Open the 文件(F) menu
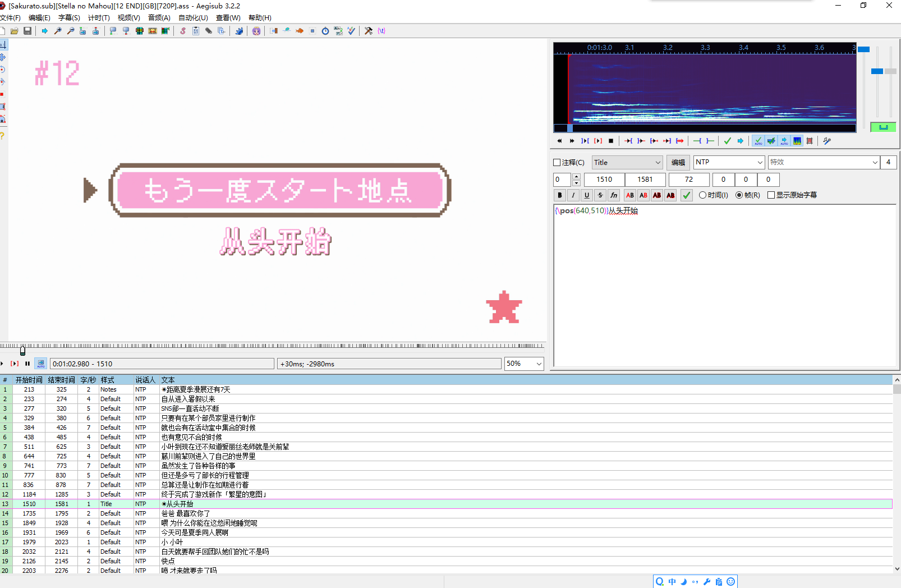The image size is (901, 588). (x=10, y=18)
